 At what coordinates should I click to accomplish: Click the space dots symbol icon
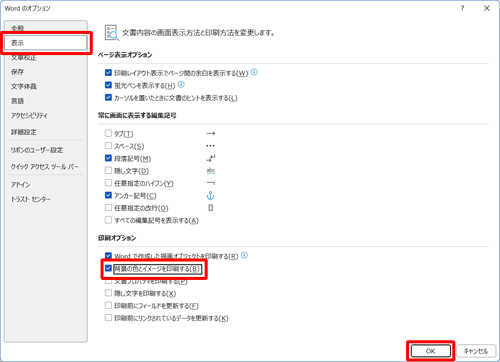[210, 146]
